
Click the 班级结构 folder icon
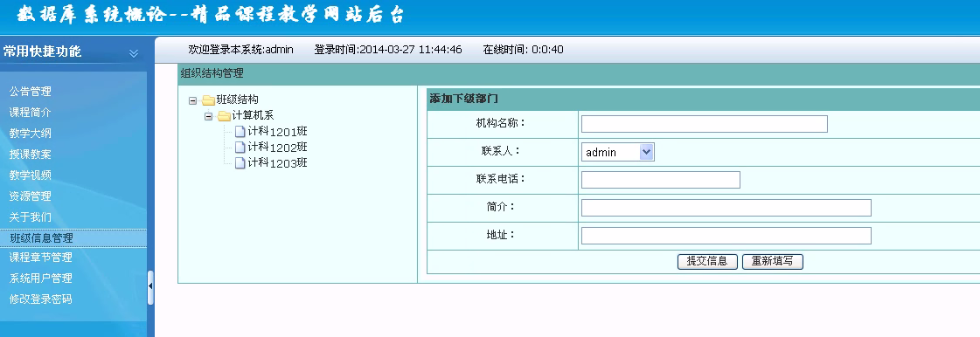tap(209, 100)
